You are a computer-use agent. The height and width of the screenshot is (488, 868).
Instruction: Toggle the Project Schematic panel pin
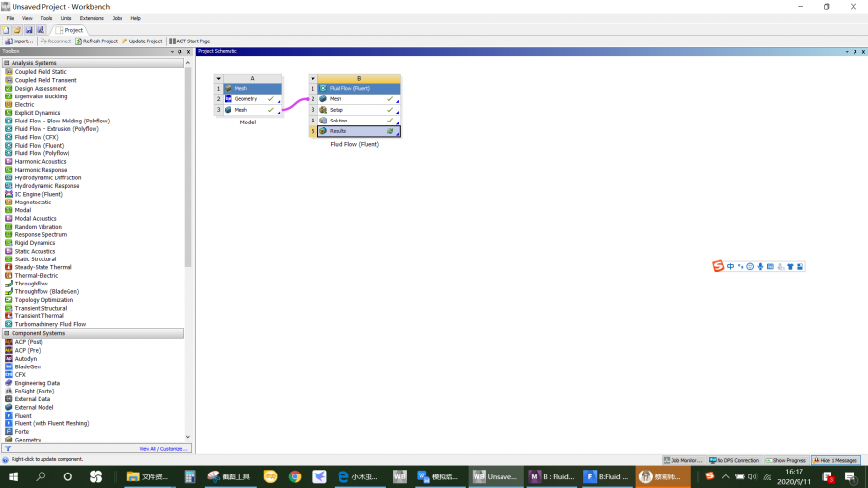point(855,51)
